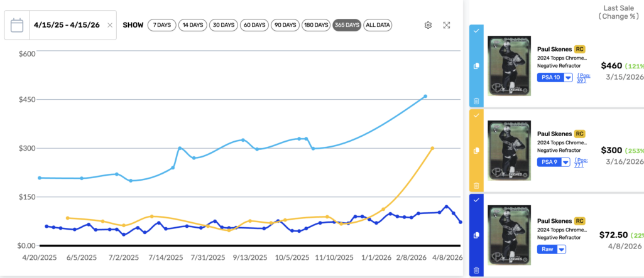Select the 60 DAYS range
The height and width of the screenshot is (278, 644).
(x=254, y=25)
